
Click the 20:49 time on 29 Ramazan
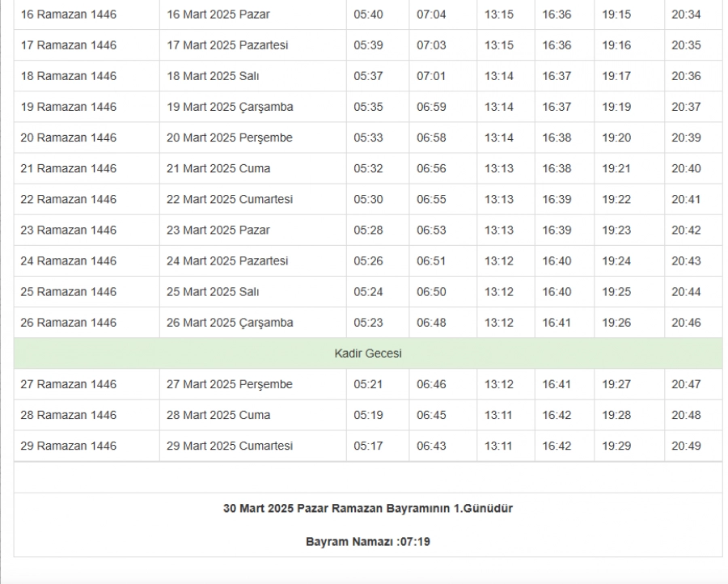pos(686,446)
